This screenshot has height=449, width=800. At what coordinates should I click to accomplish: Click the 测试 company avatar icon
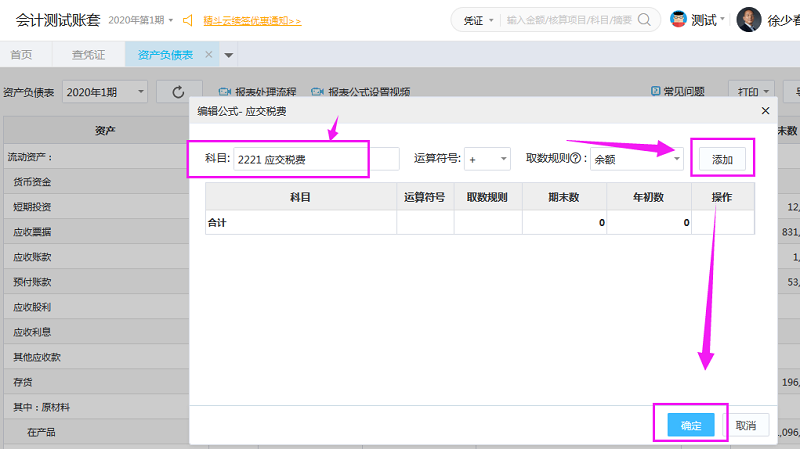(x=678, y=19)
